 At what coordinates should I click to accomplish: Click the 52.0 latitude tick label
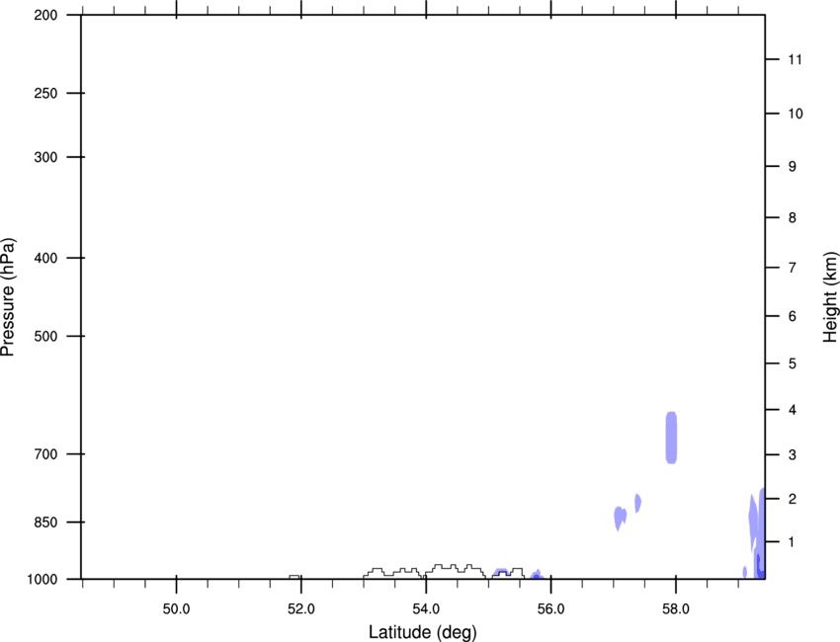click(x=301, y=609)
